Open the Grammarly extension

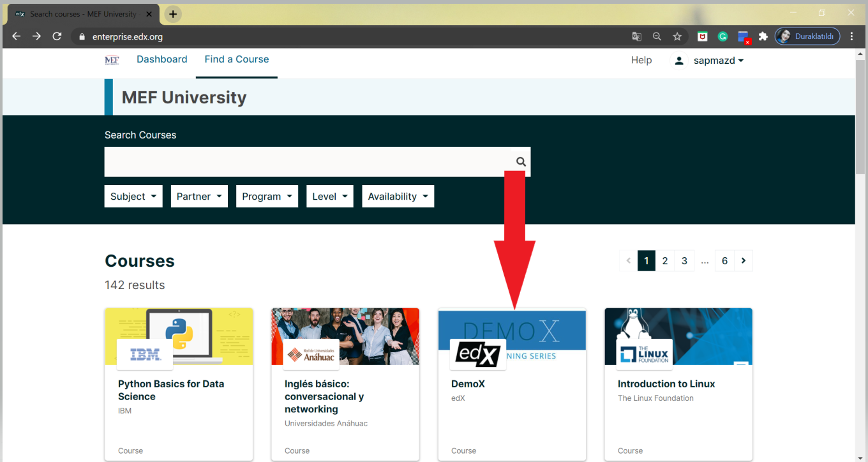coord(722,36)
